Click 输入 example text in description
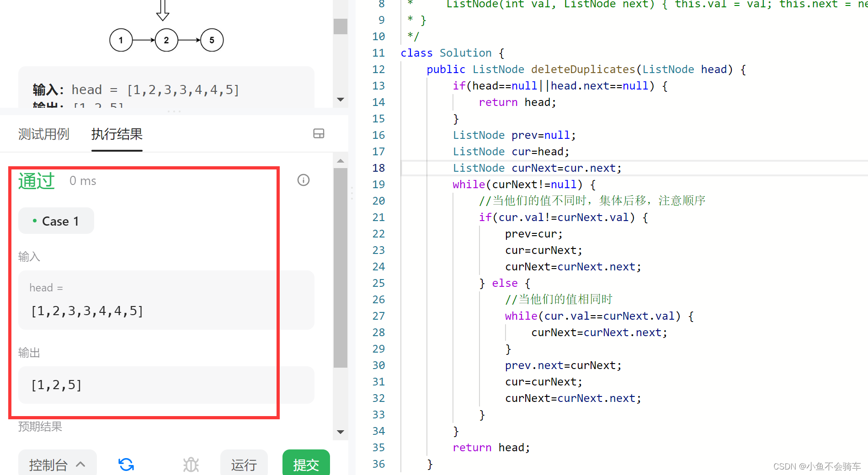This screenshot has height=475, width=868. [136, 90]
